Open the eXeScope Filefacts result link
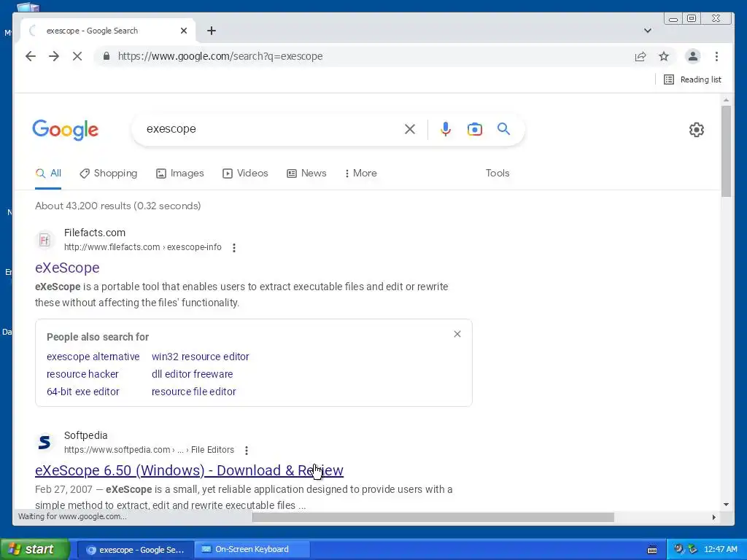The width and height of the screenshot is (747, 560). 67,268
